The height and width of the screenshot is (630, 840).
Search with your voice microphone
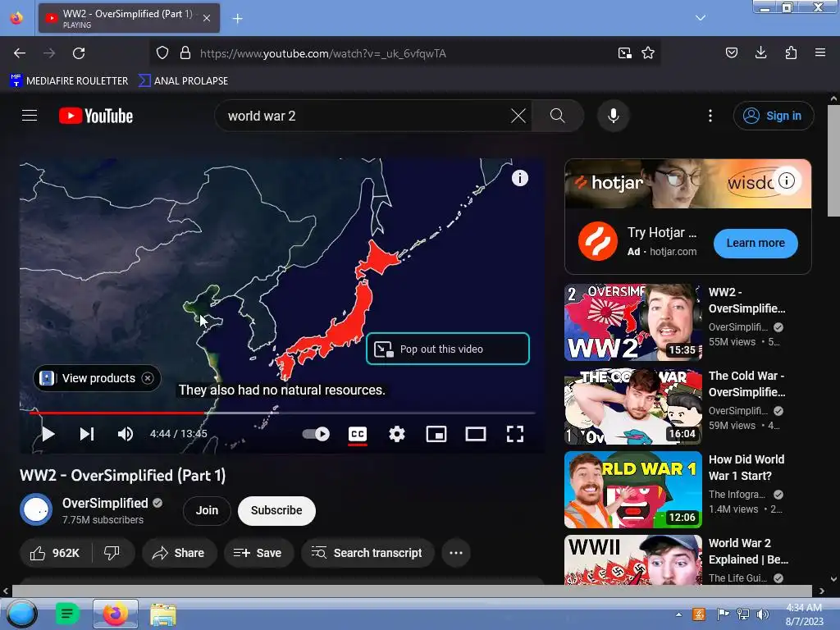click(x=614, y=116)
